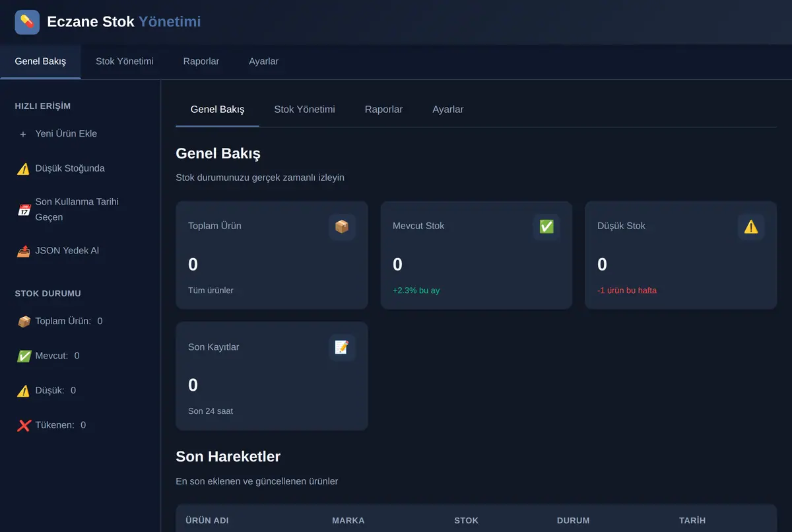Switch to the Ayarlar tab in content area

click(x=448, y=110)
